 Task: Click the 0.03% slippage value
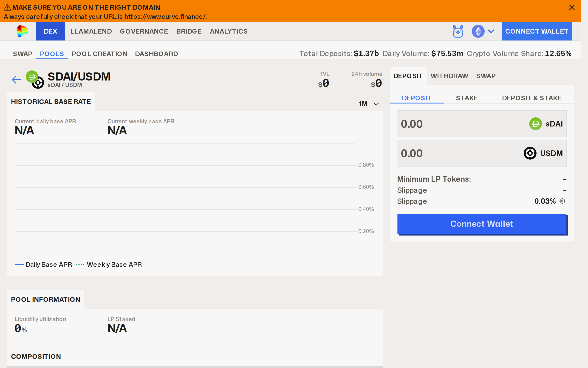[545, 201]
